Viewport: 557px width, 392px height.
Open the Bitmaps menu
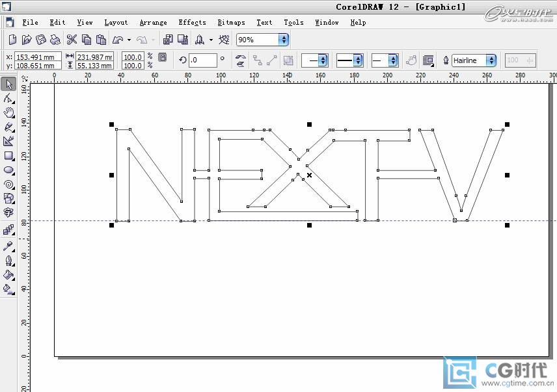click(231, 23)
